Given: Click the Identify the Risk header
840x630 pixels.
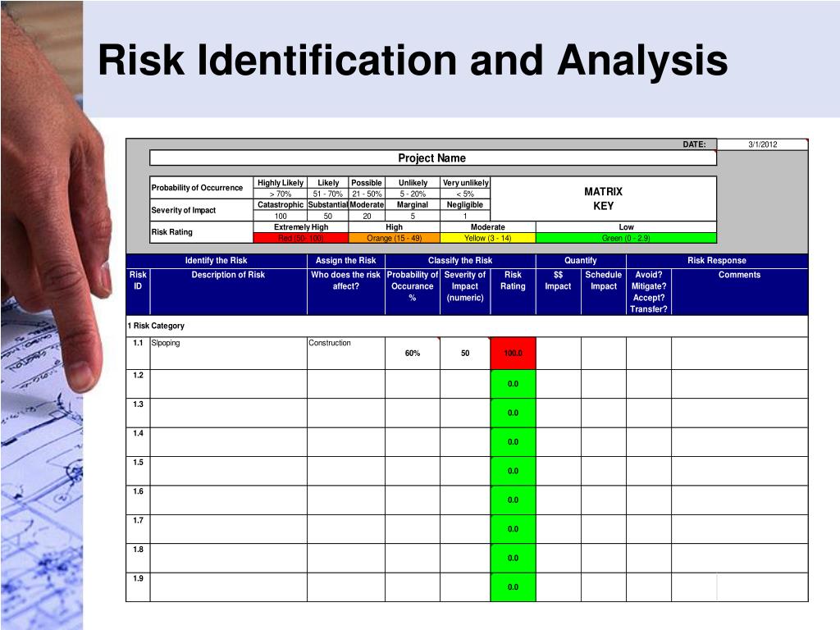Looking at the screenshot, I should (217, 260).
